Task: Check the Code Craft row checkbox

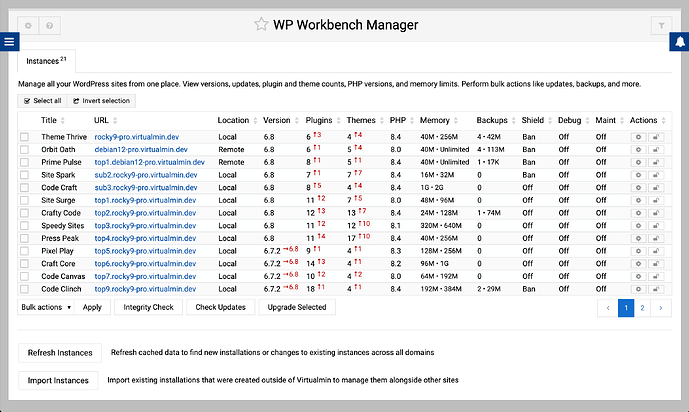Action: tap(25, 188)
